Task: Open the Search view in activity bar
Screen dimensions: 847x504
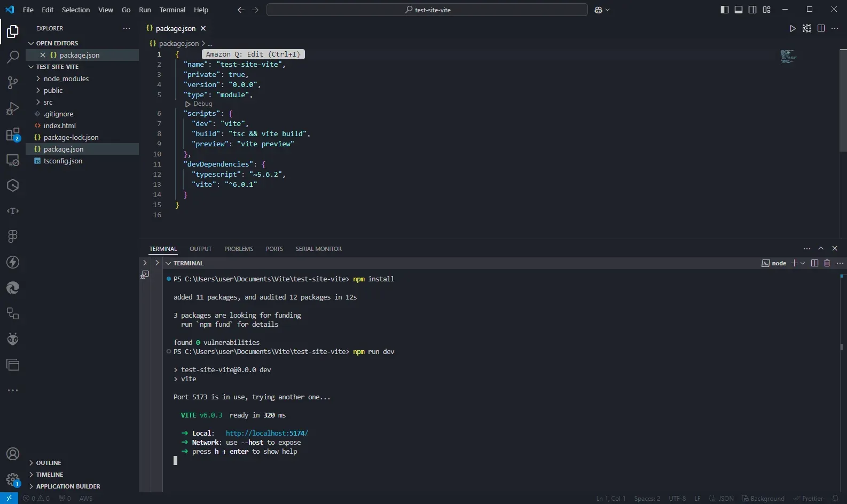Action: point(13,57)
